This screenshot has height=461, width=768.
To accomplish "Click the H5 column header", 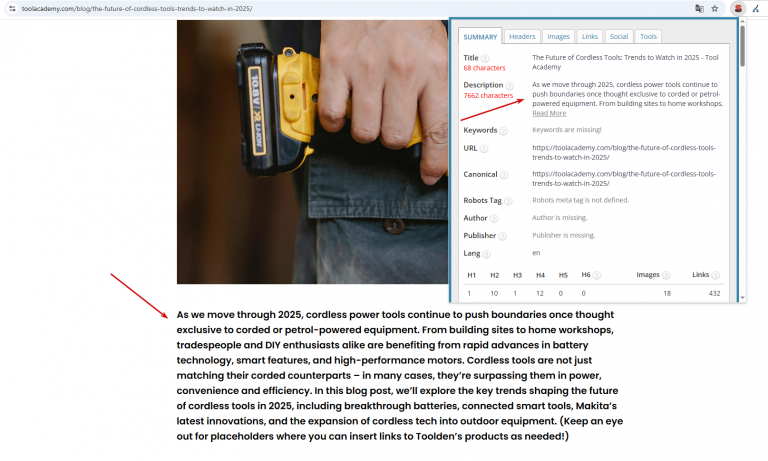I will click(x=563, y=275).
